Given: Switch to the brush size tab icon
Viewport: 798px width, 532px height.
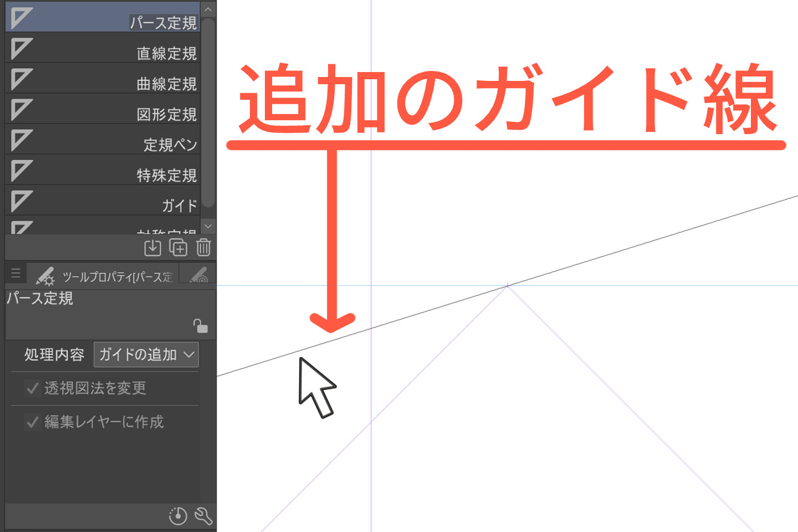Looking at the screenshot, I should pyautogui.click(x=198, y=275).
